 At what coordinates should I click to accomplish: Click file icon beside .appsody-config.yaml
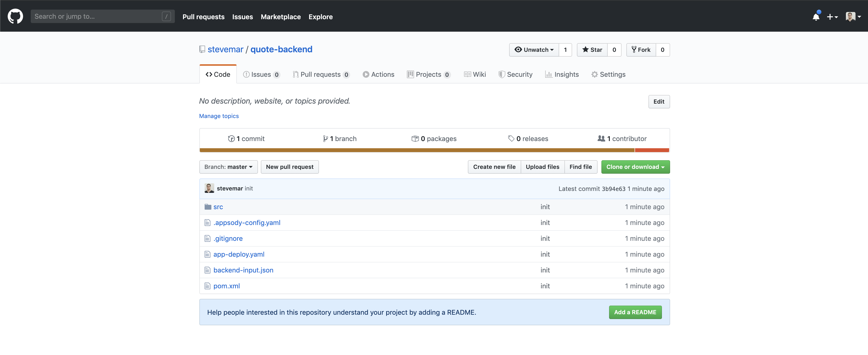point(207,222)
